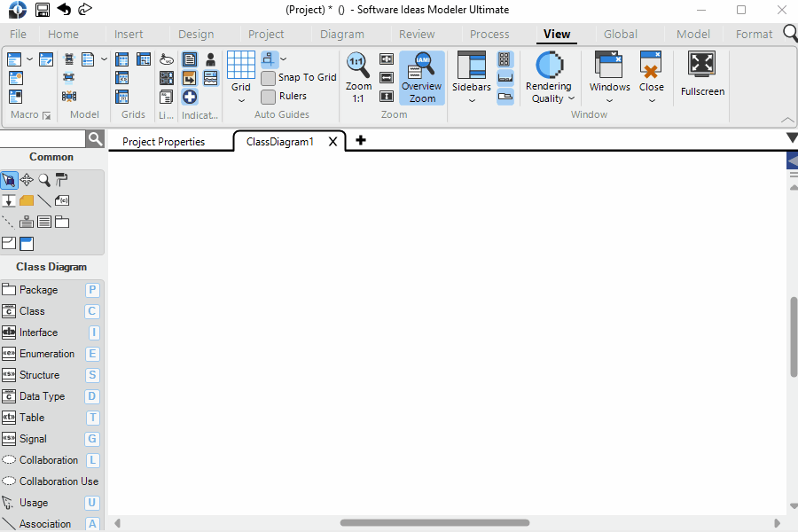Image resolution: width=798 pixels, height=532 pixels.
Task: Click the Zoom 1:1 icon on the ribbon
Action: 357,62
